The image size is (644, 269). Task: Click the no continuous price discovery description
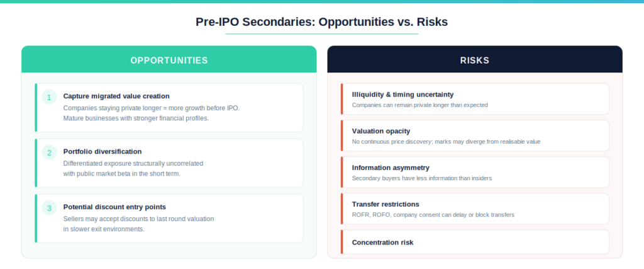point(446,142)
